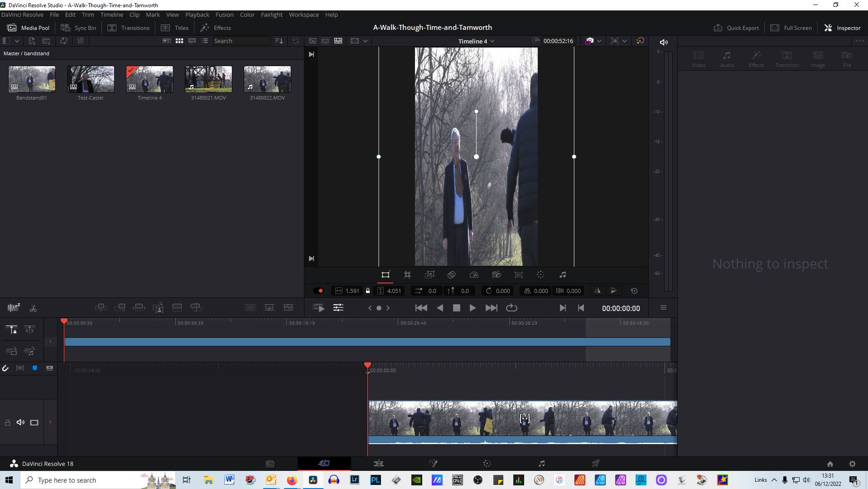
Task: Open the Sync Bin panel
Action: point(78,28)
